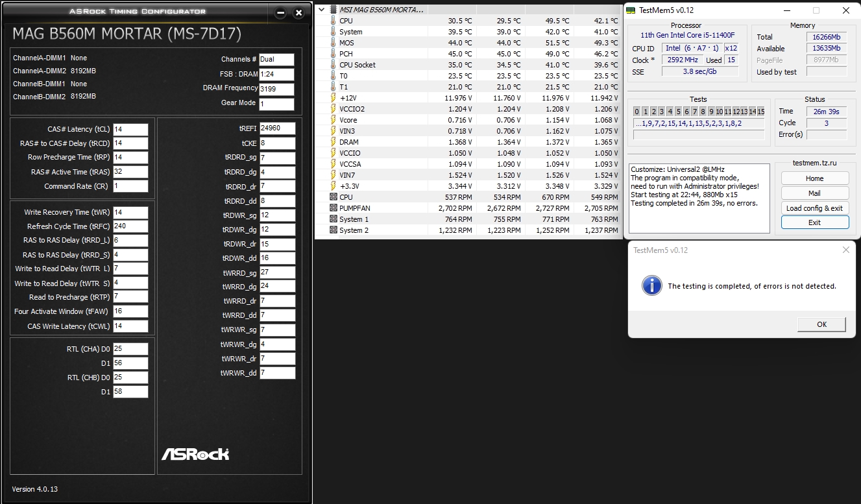Click the Command Rate (CR) field
The image size is (861, 504).
coord(130,186)
